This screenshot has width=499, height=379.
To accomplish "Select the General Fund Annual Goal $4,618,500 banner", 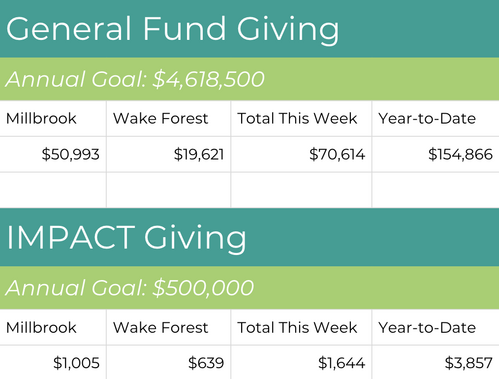I will 249,79.
